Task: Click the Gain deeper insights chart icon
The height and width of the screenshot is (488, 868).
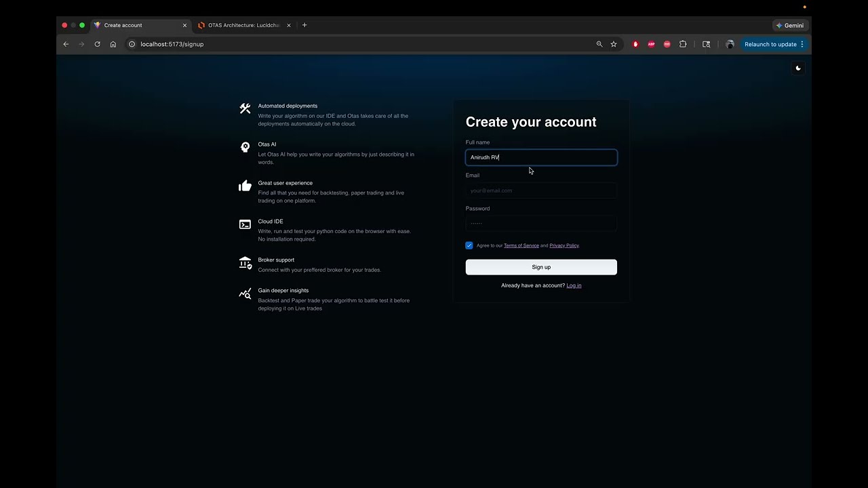Action: tap(245, 293)
